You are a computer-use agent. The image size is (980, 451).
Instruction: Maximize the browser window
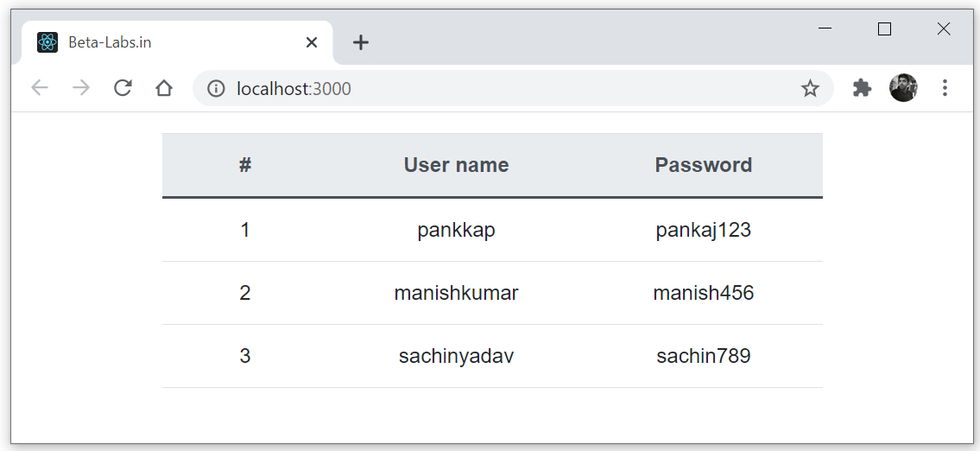tap(884, 29)
